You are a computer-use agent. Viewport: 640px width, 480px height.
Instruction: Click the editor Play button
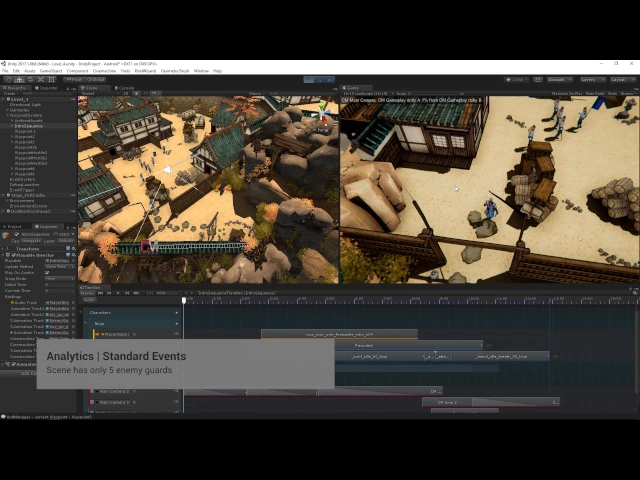coord(309,80)
